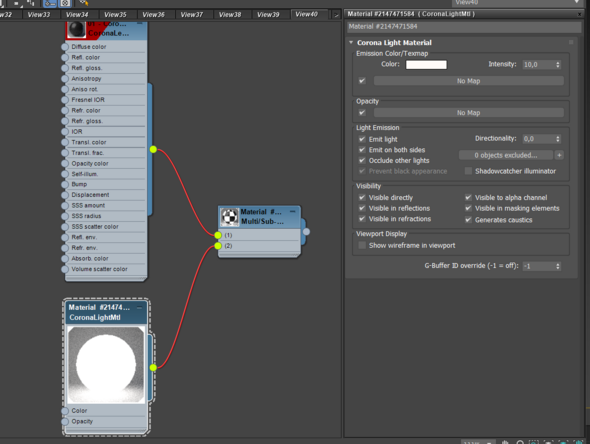Viewport: 590px width, 444px height.
Task: Toggle the Shadowcatcher illuminator checkbox
Action: 468,171
